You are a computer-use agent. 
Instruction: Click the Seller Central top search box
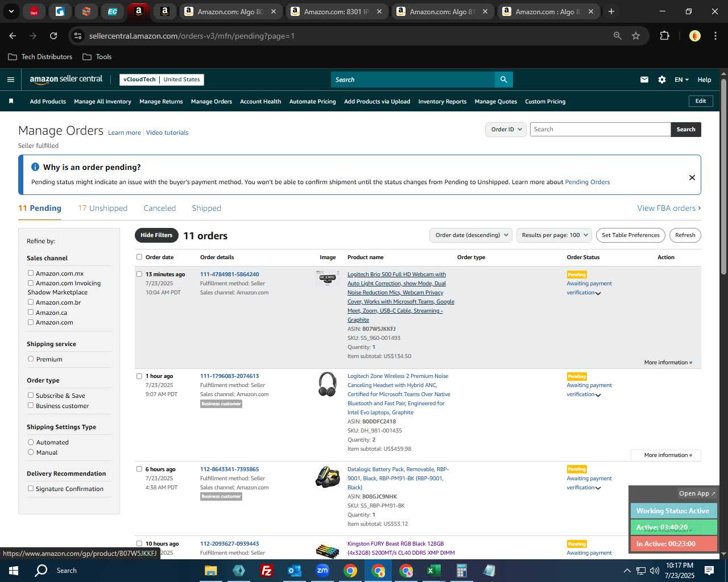[x=413, y=80]
